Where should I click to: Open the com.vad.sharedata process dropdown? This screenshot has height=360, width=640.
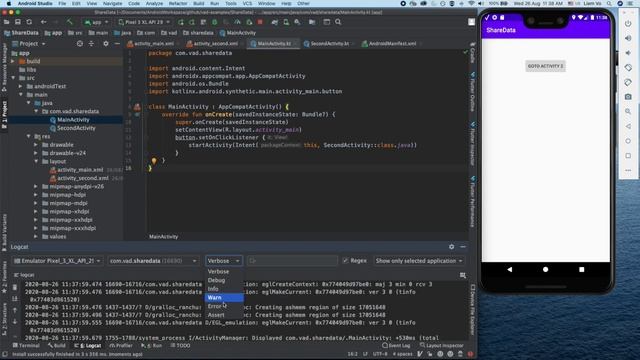point(153,261)
